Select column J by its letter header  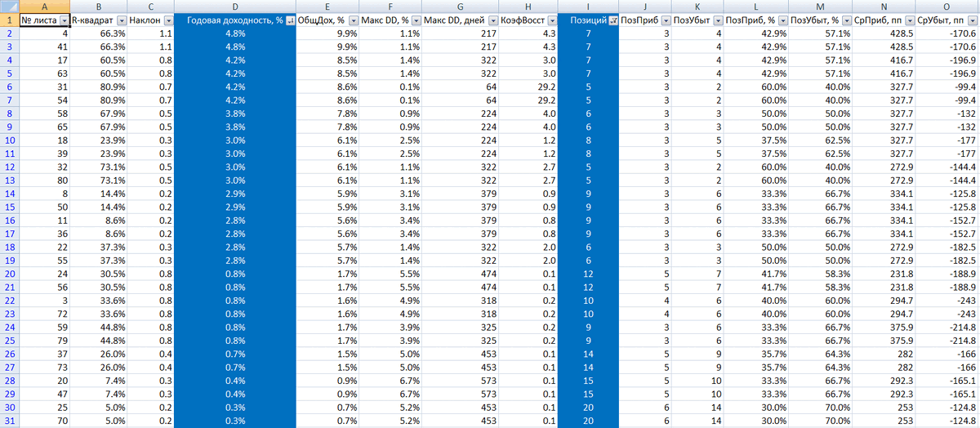645,6
